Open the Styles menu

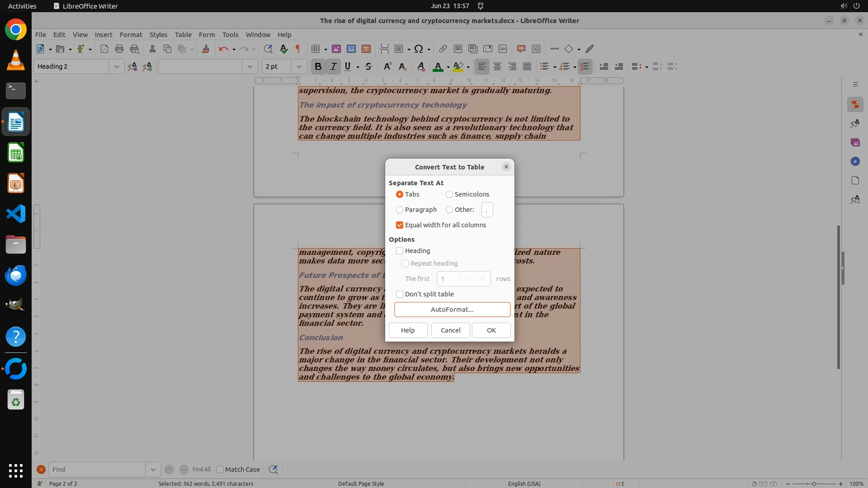click(x=158, y=34)
